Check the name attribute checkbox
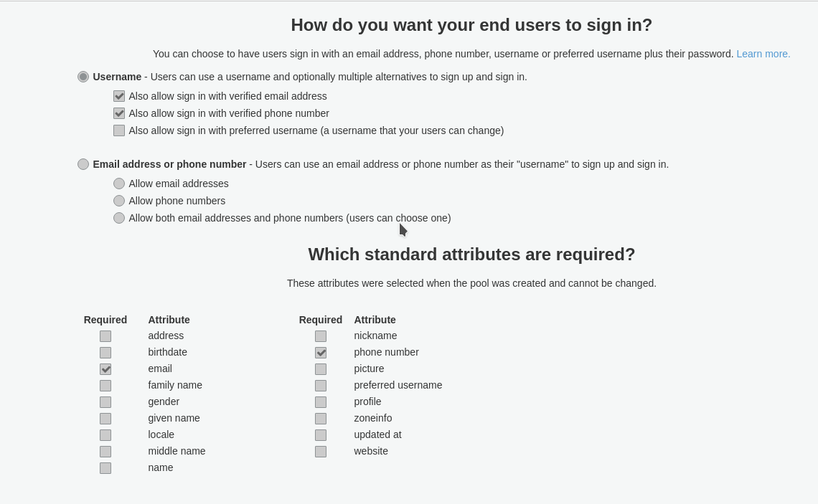 click(x=105, y=468)
